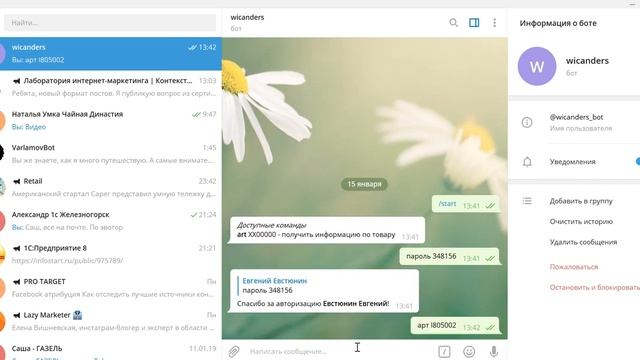Click the Найти search field
Screen dimensions: 640x360
(110, 23)
